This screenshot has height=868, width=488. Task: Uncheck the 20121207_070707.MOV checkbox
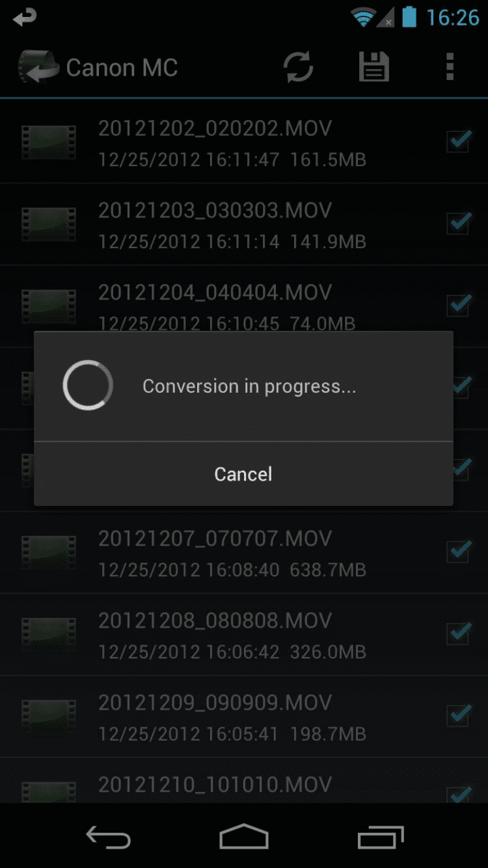click(459, 552)
